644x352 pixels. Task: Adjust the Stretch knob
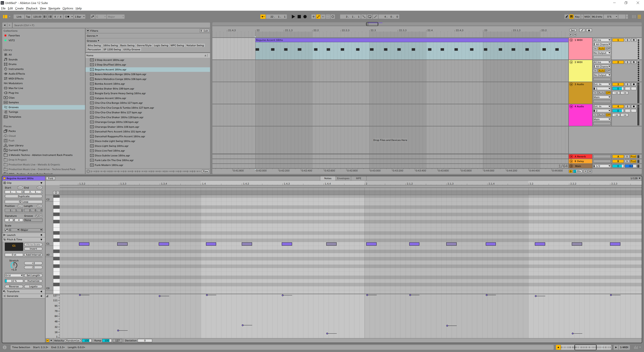(14, 265)
